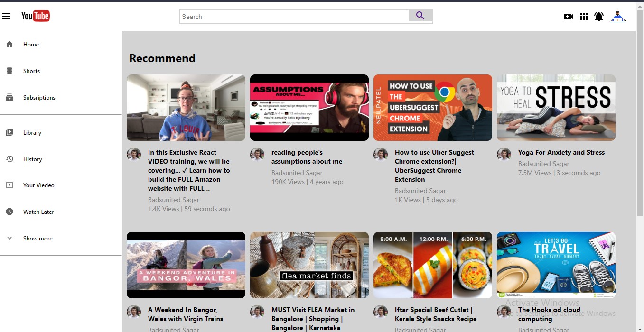Click '1K Views | 5 days ago' text
This screenshot has width=644, height=332.
(426, 200)
